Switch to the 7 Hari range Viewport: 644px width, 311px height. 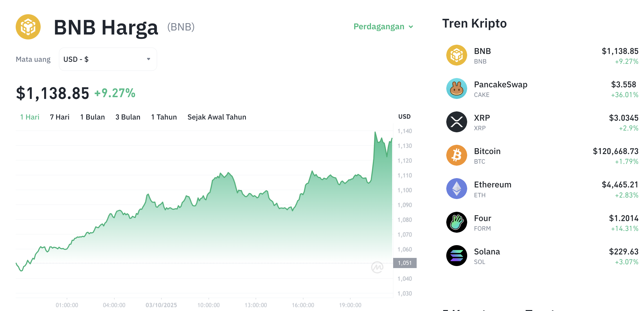pyautogui.click(x=60, y=117)
